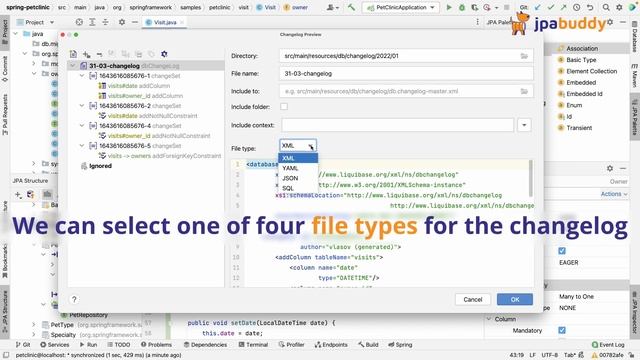
Task: Collapse changeSet 1643616085676-4
Action: [x=82, y=126]
